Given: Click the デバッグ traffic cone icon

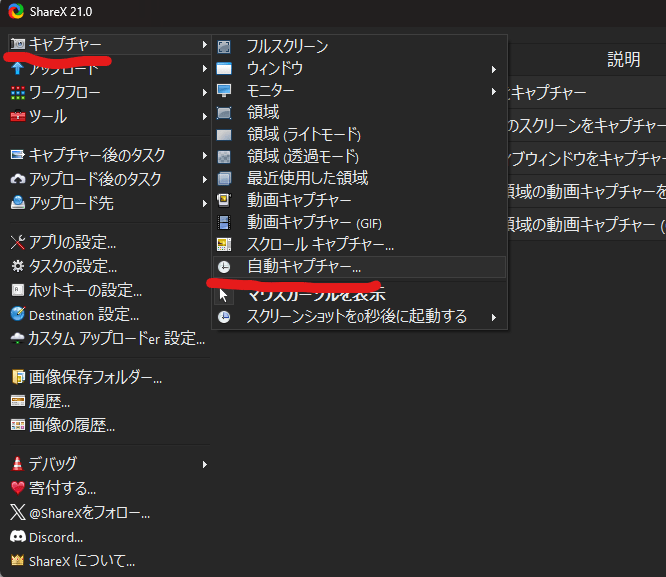Looking at the screenshot, I should [x=17, y=464].
